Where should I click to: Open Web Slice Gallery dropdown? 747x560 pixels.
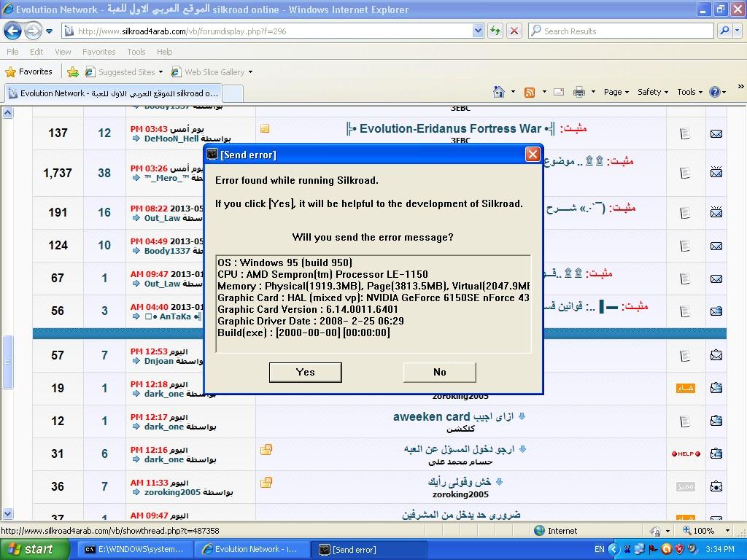point(212,72)
